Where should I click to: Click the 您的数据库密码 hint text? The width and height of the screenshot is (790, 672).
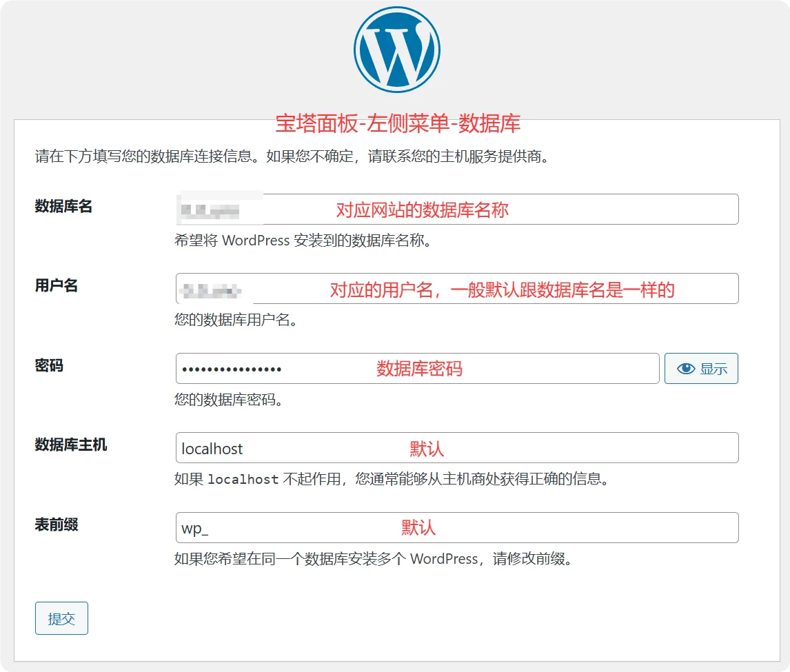pos(228,400)
